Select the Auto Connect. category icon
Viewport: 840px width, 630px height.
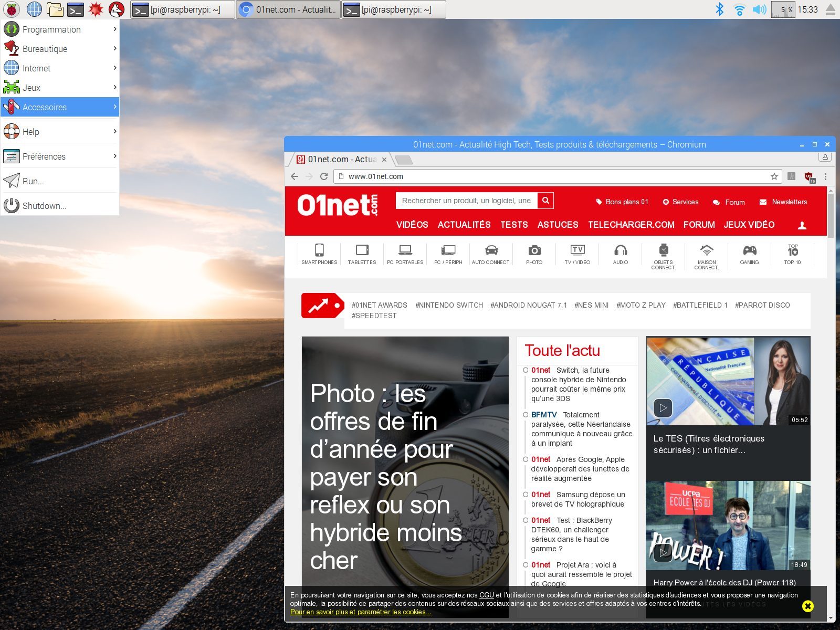coord(491,254)
